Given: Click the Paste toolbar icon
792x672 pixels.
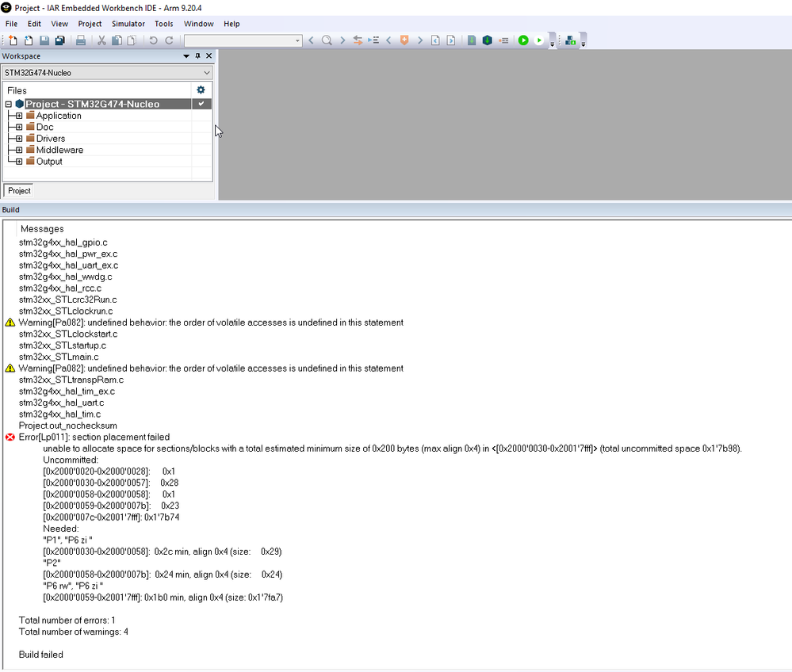Looking at the screenshot, I should point(132,40).
